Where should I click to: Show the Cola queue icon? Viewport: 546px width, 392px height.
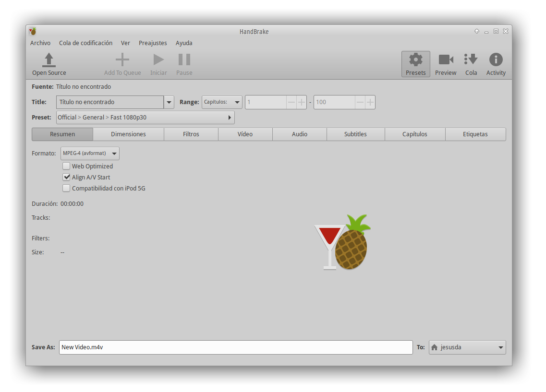tap(471, 59)
